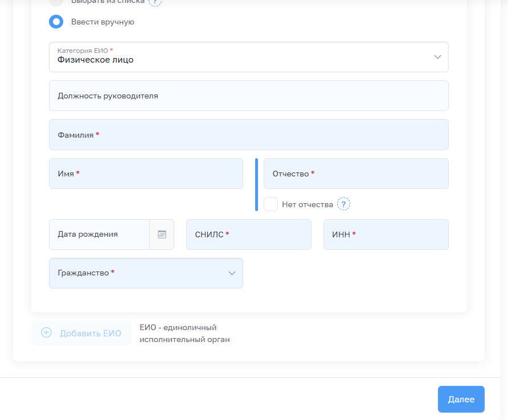
Task: Click the Добавить ЕИО button label
Action: (91, 333)
